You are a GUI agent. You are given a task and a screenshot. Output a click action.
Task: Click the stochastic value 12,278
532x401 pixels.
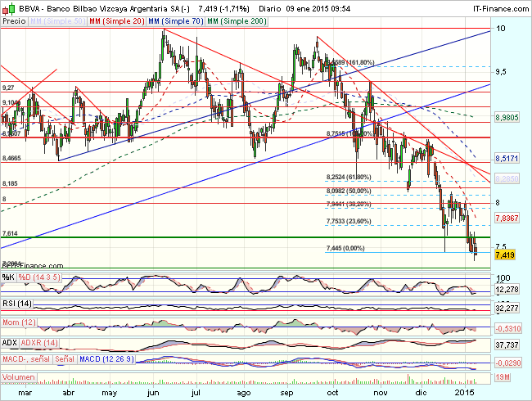coord(507,290)
